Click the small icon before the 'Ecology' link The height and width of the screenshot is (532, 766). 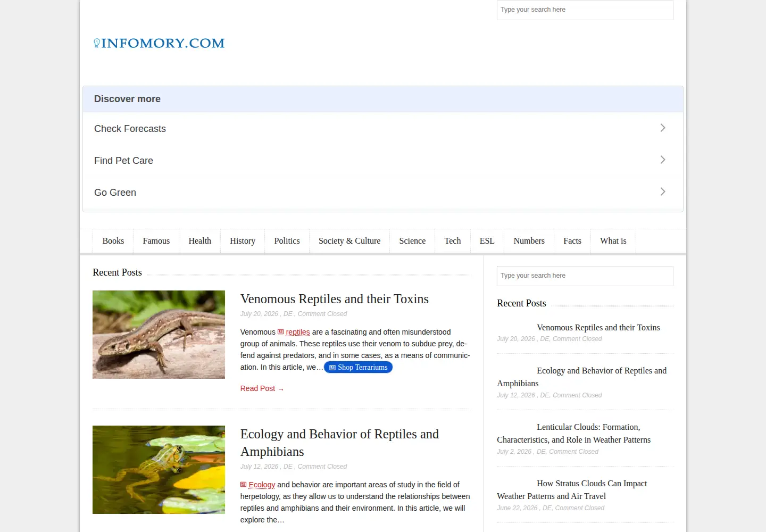[244, 485]
